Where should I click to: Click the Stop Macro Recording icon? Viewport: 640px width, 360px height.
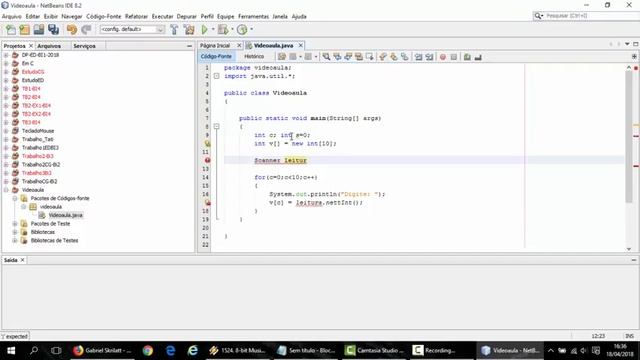[453, 57]
